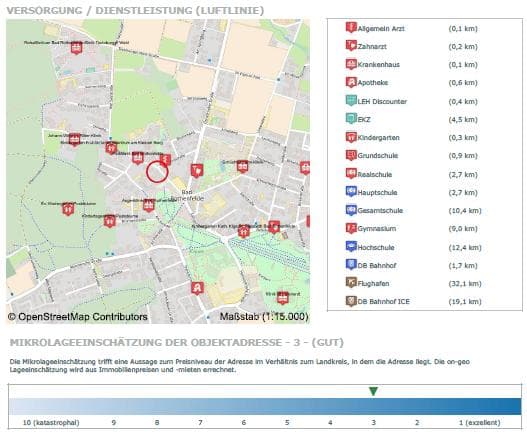Click the Maßstab 1:15.000 scale label
Image resolution: width=527 pixels, height=435 pixels.
coord(264,317)
